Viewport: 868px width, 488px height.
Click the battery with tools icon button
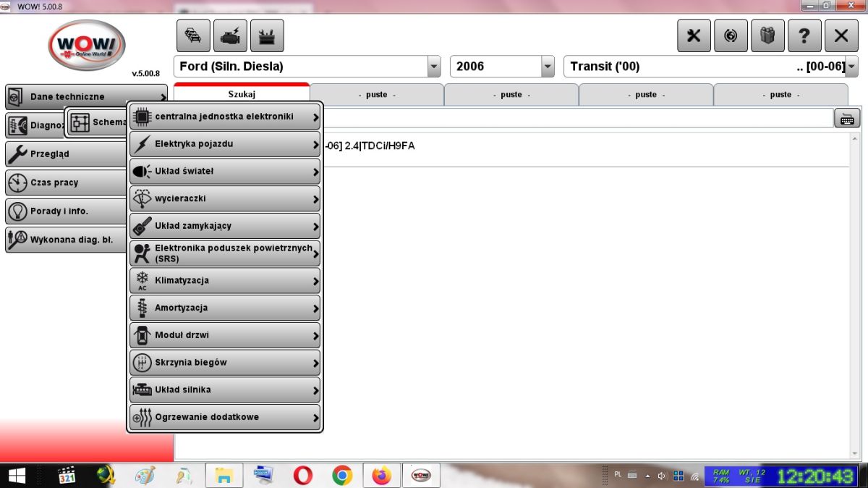point(267,35)
